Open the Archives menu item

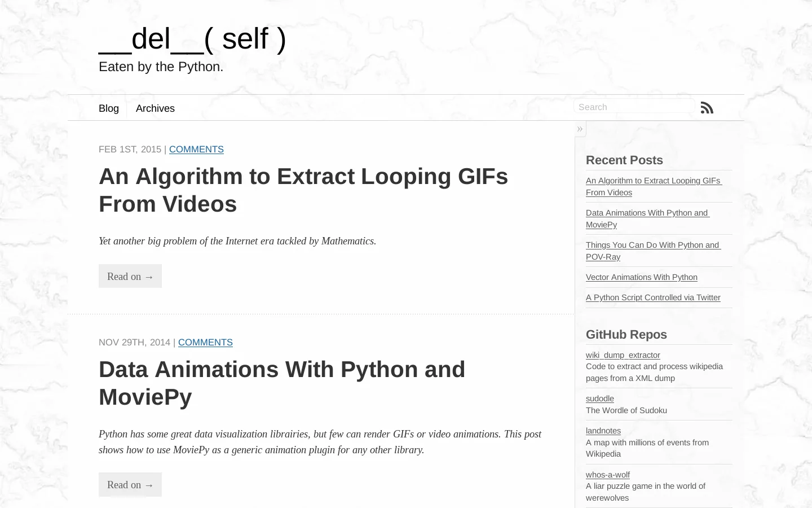coord(155,108)
